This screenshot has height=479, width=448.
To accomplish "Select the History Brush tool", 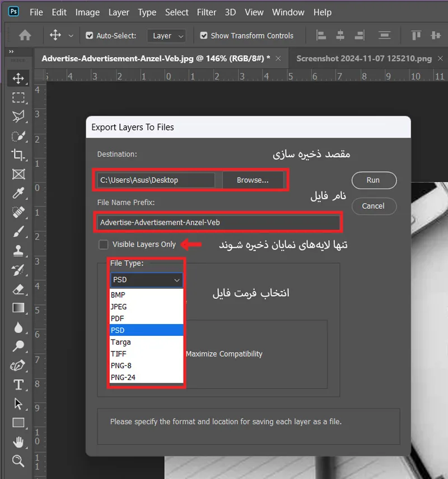I will point(18,270).
